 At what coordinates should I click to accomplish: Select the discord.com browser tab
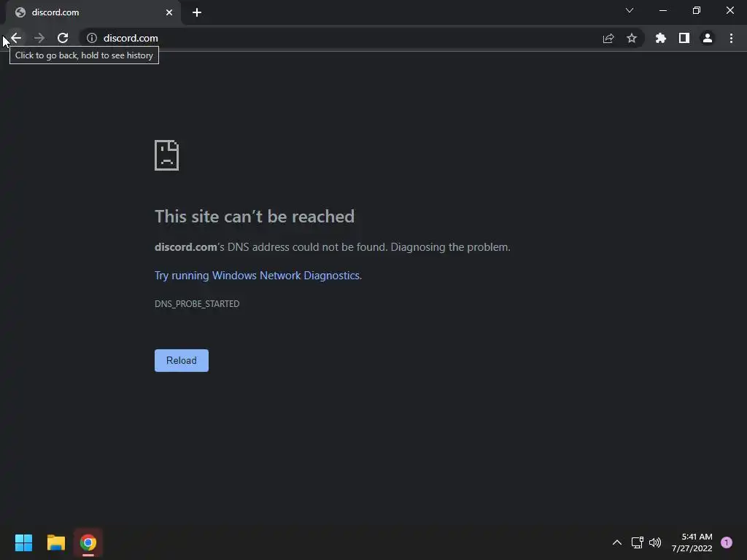point(93,12)
